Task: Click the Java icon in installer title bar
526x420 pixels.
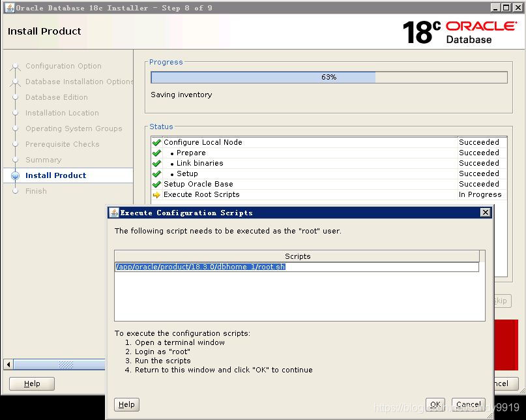Action: point(10,8)
